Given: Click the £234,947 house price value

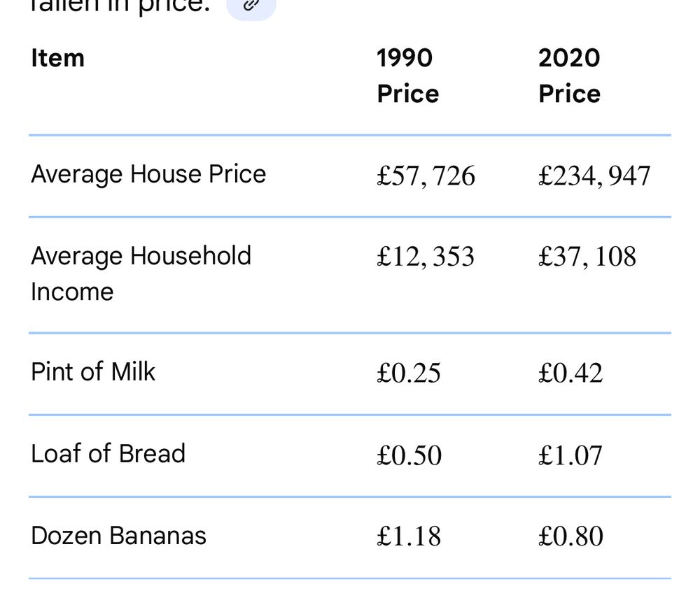Looking at the screenshot, I should (594, 176).
